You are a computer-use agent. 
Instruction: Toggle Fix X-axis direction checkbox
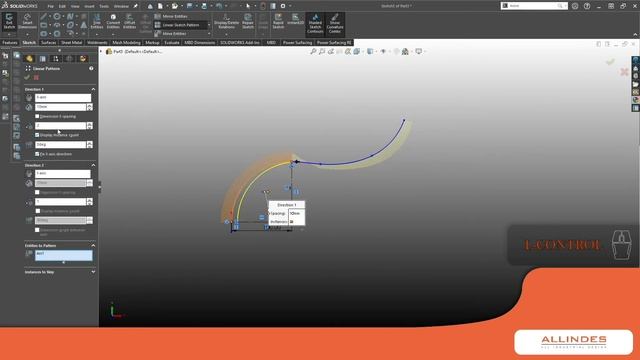pos(37,154)
